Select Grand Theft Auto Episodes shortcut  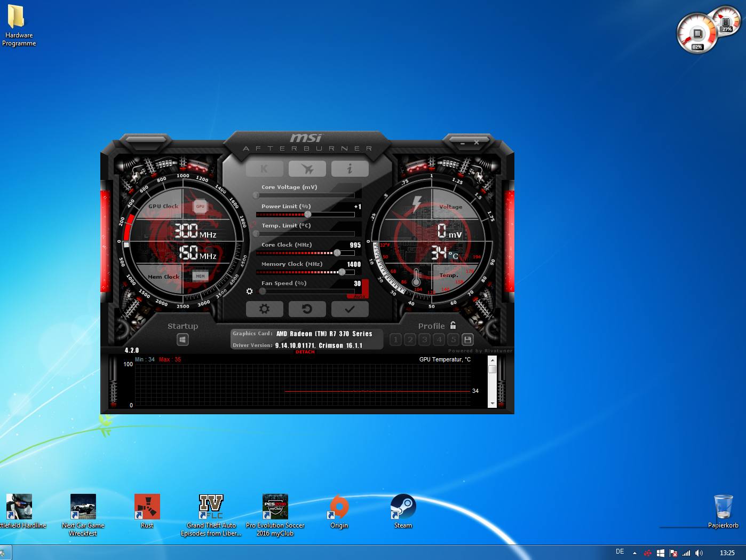[211, 515]
